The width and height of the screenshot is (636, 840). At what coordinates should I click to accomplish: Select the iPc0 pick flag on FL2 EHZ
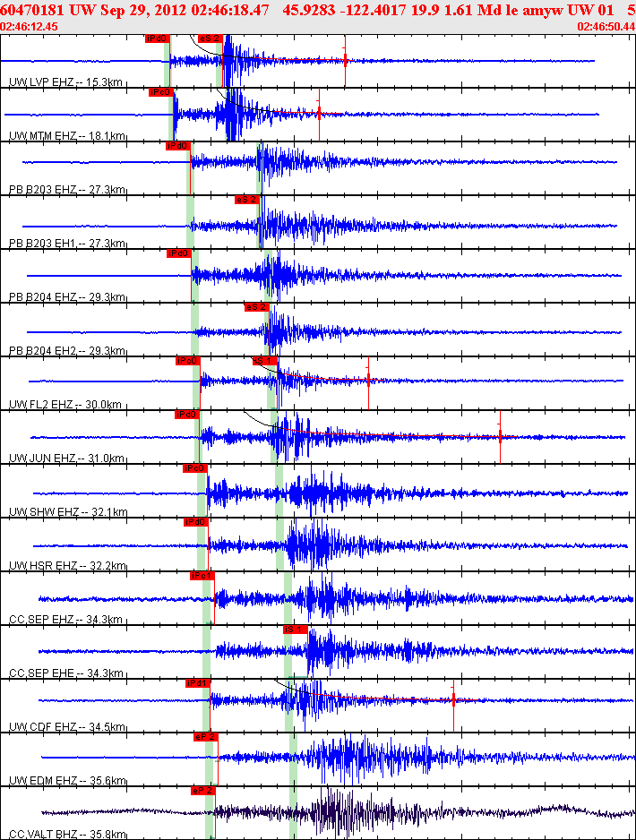pos(187,361)
